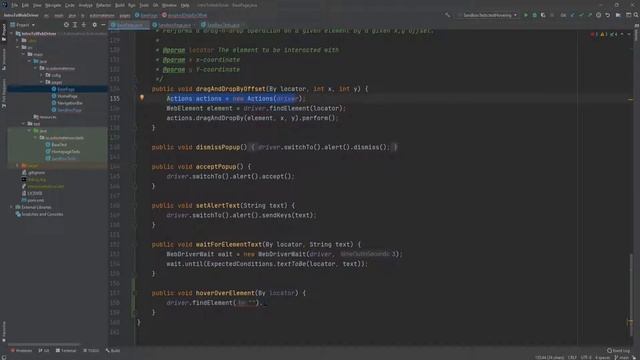Select pom.xml in project tree

33,200
